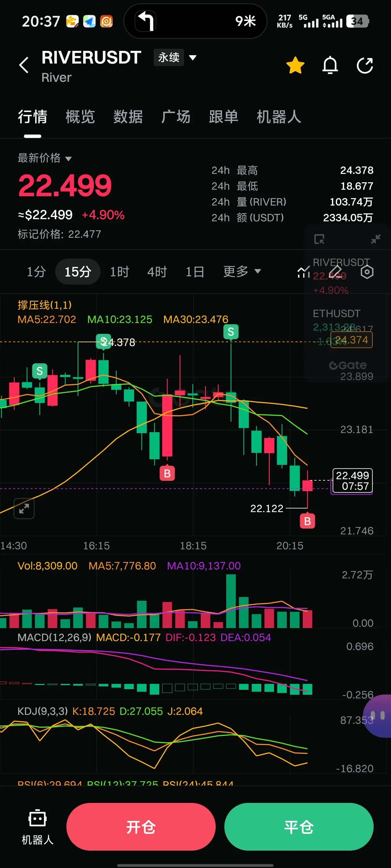Image resolution: width=391 pixels, height=868 pixels.
Task: Switch to the 机器人 top tab
Action: 279,117
